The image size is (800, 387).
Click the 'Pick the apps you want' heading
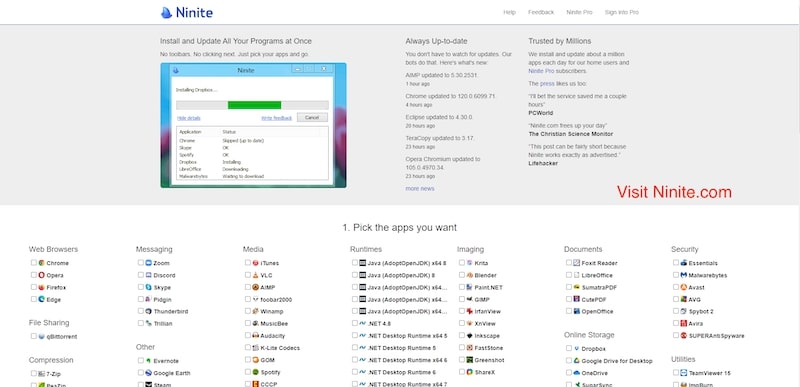coord(400,228)
